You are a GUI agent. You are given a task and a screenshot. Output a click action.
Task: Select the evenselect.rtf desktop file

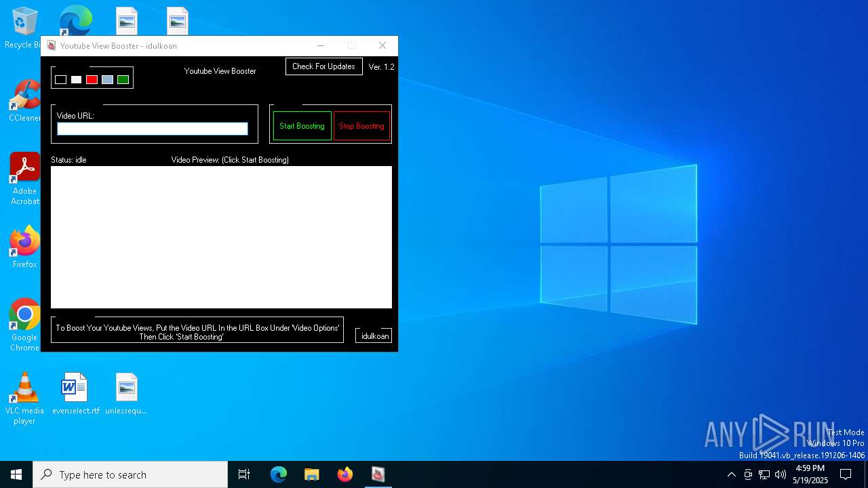point(75,394)
